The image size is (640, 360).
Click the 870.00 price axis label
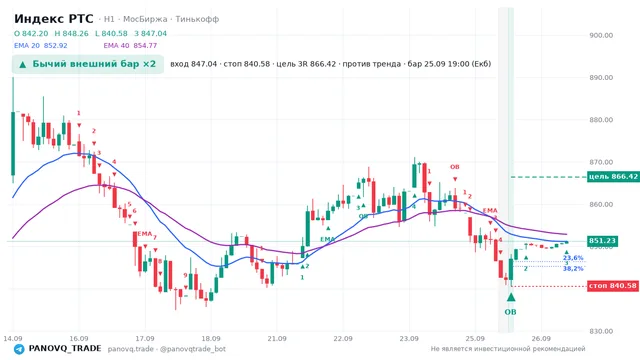601,162
